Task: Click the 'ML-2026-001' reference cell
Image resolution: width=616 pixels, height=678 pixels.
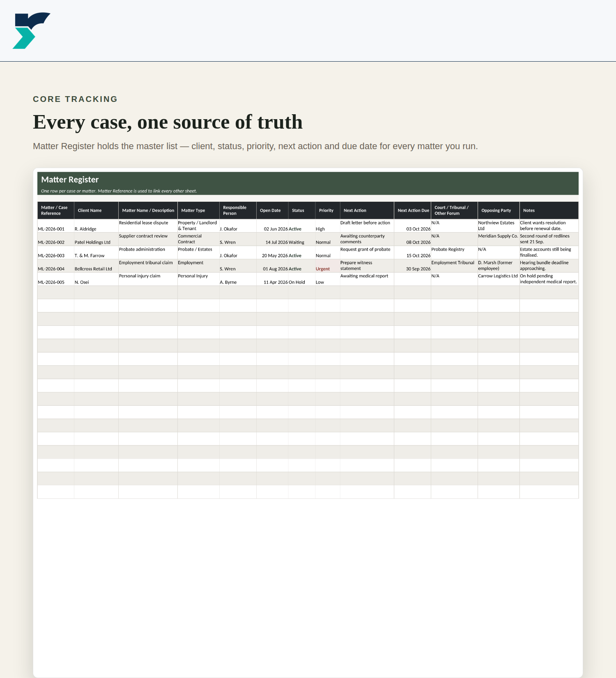Action: coord(55,226)
